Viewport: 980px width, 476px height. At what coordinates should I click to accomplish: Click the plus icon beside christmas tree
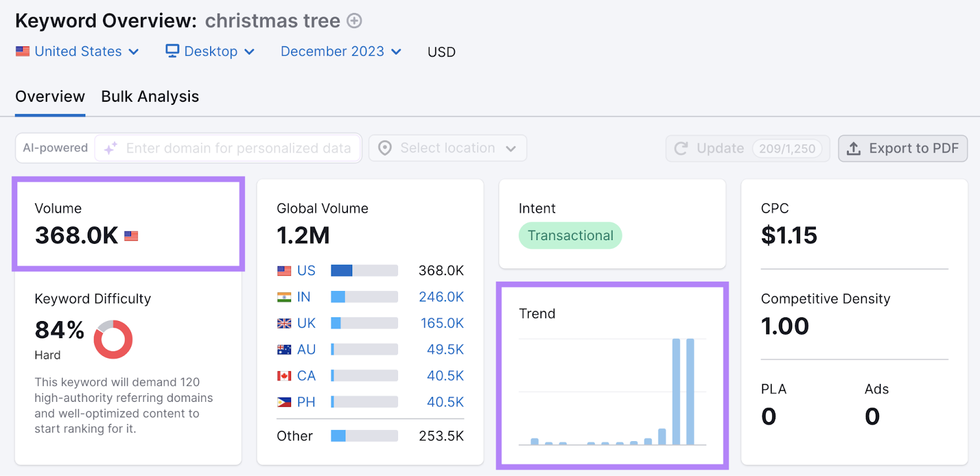[x=354, y=21]
